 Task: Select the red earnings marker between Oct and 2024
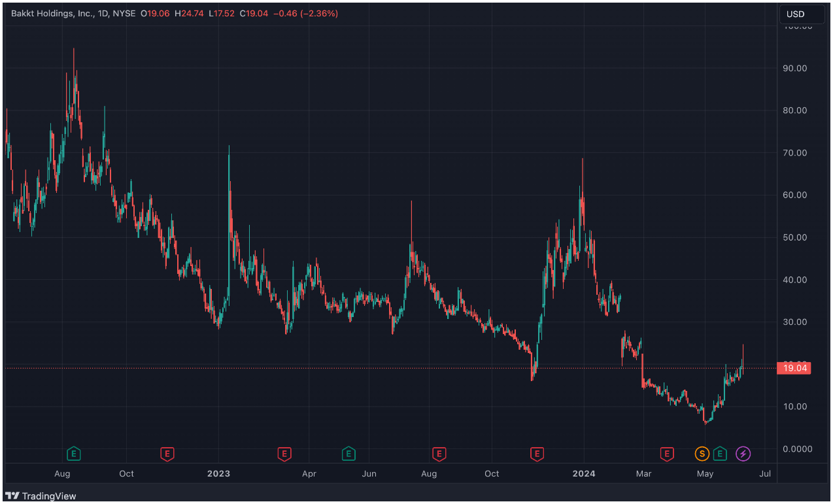click(x=537, y=453)
